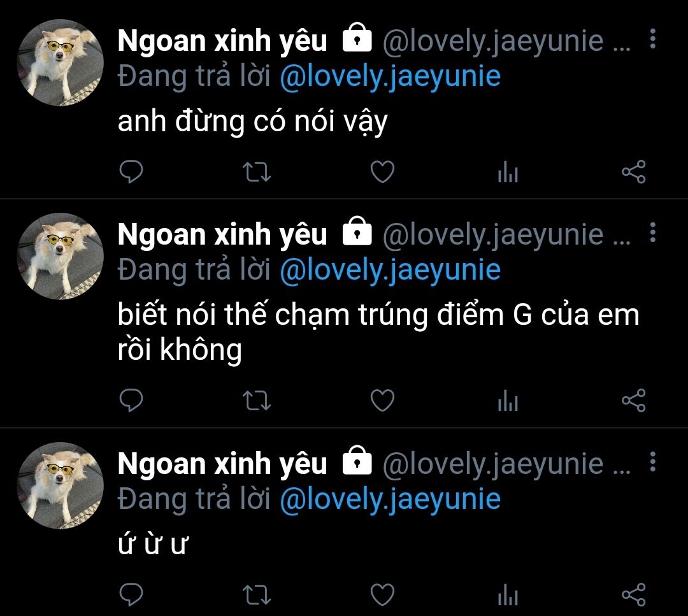
Task: Share the 'ứ ừ ư' tweet
Action: pos(634,595)
